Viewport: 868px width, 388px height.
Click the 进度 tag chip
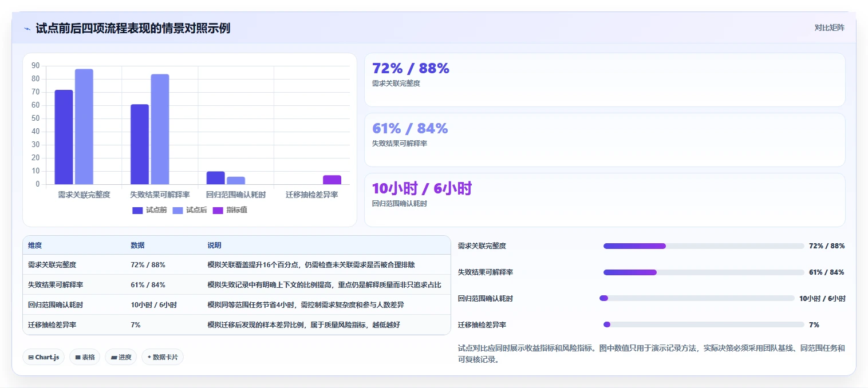click(x=121, y=357)
